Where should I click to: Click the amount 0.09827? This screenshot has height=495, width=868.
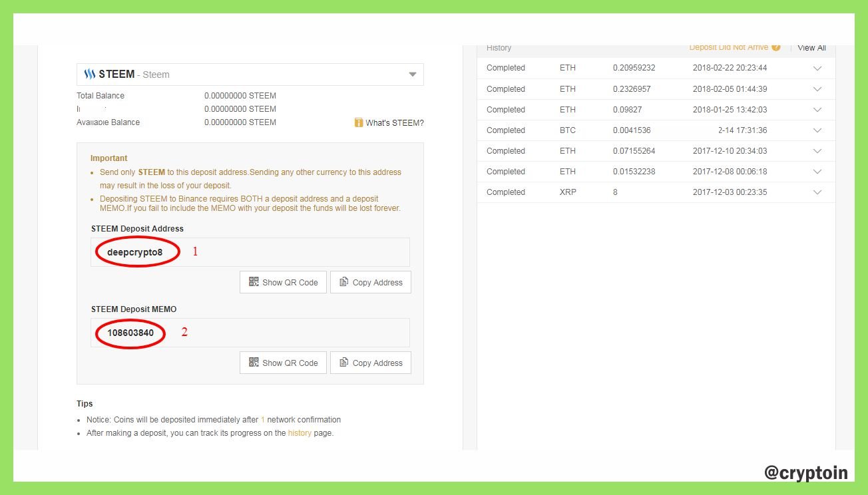(x=627, y=110)
